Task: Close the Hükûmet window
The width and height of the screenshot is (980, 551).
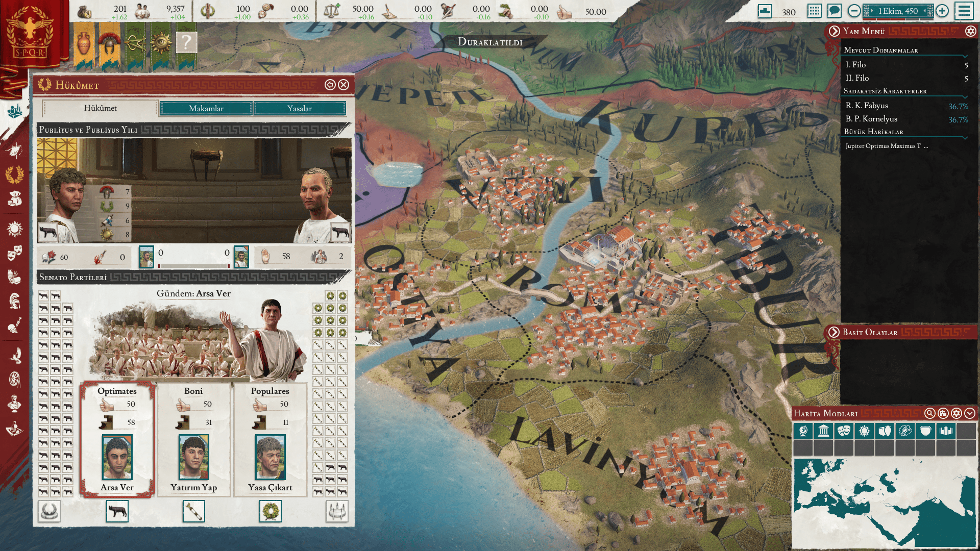Action: click(x=344, y=85)
